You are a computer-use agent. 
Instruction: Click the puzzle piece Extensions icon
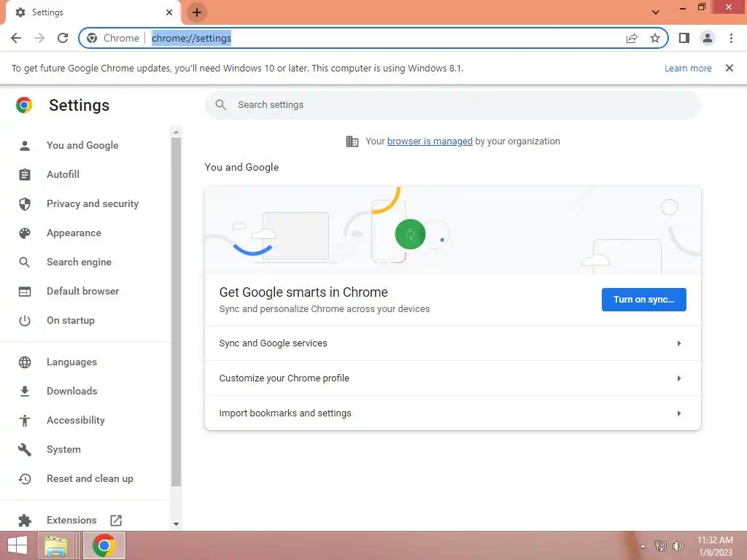point(25,521)
